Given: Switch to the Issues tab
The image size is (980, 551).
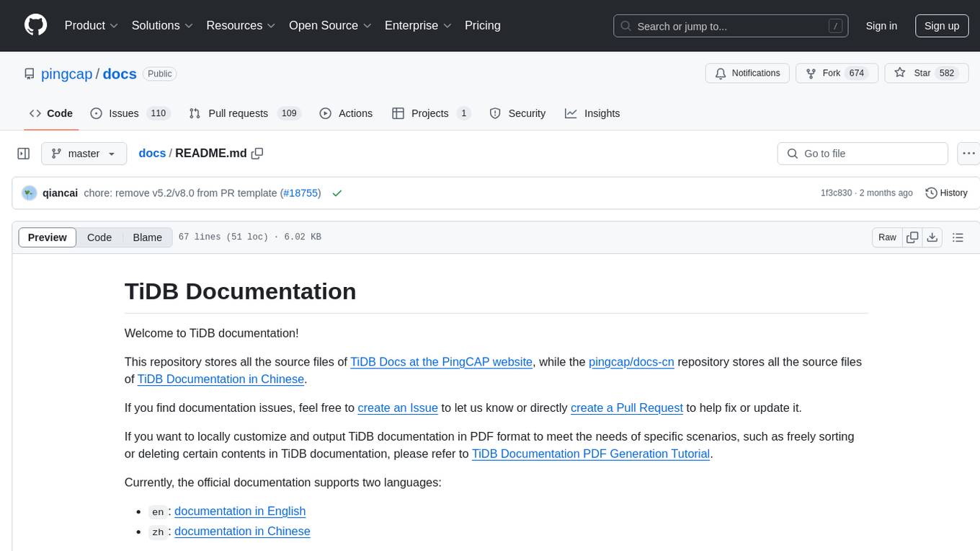Looking at the screenshot, I should [130, 113].
